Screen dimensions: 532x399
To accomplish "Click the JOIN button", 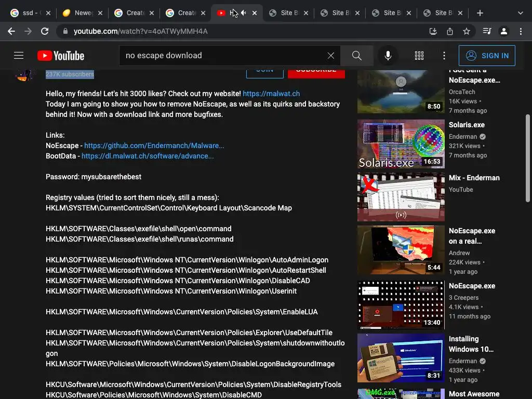I will (x=264, y=73).
